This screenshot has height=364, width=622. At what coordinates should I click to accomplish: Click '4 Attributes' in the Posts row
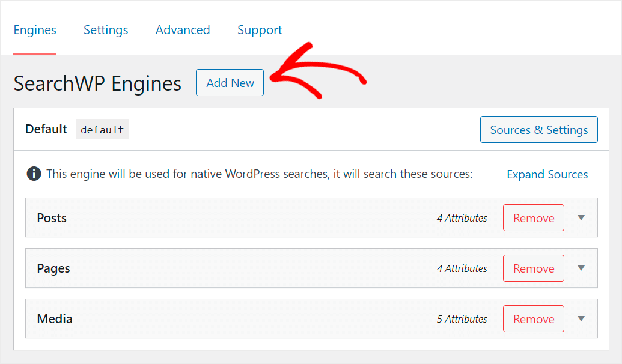pos(462,218)
